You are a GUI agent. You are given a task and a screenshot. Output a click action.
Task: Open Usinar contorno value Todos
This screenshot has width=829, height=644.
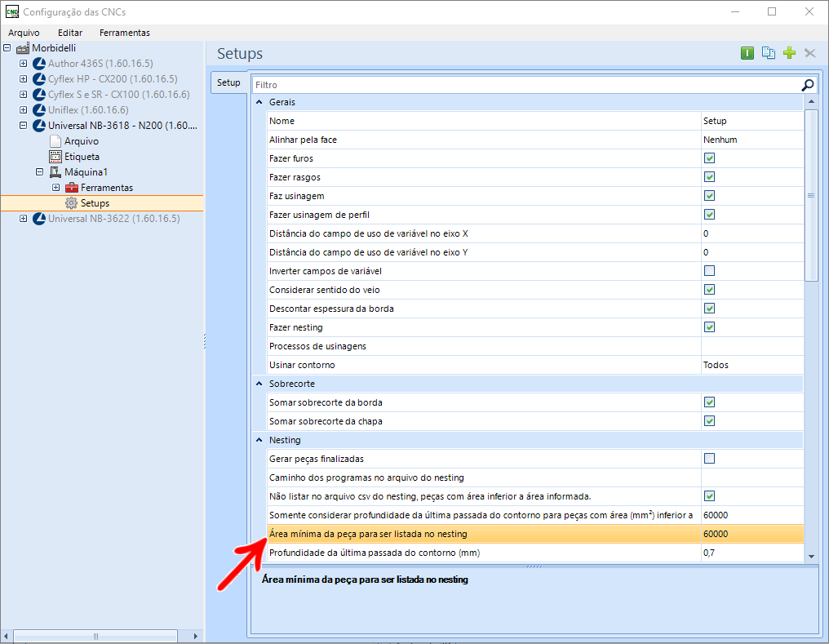click(751, 365)
